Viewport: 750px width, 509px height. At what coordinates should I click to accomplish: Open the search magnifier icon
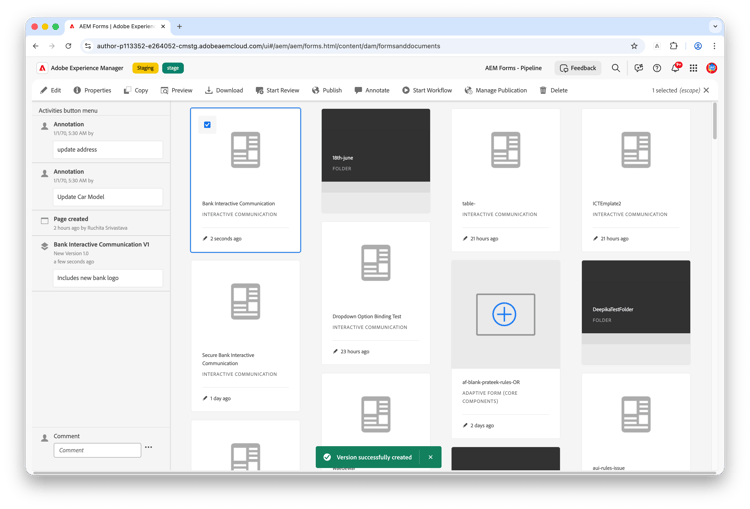point(616,68)
